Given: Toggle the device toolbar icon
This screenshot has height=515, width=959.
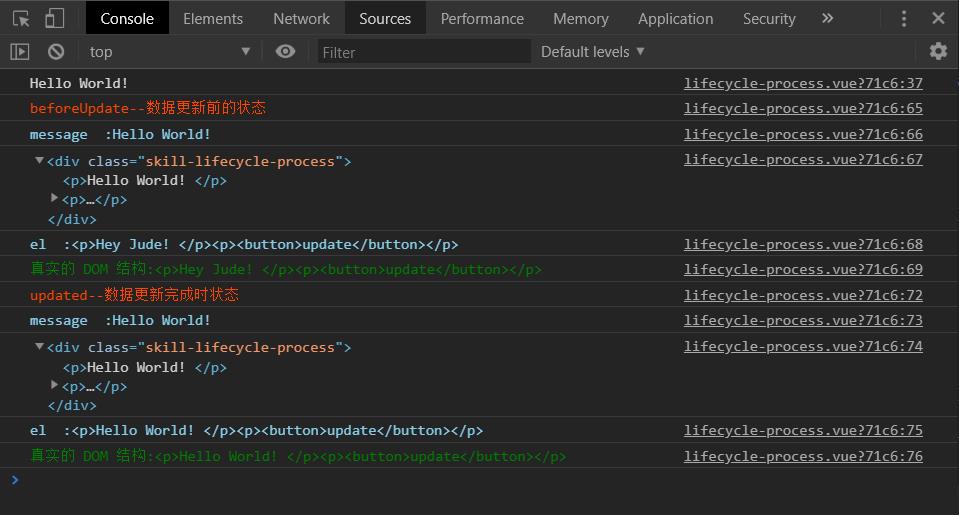Looking at the screenshot, I should (55, 18).
